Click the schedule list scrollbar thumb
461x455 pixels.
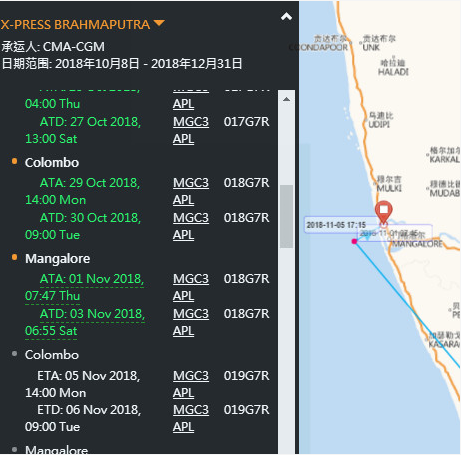(x=286, y=216)
